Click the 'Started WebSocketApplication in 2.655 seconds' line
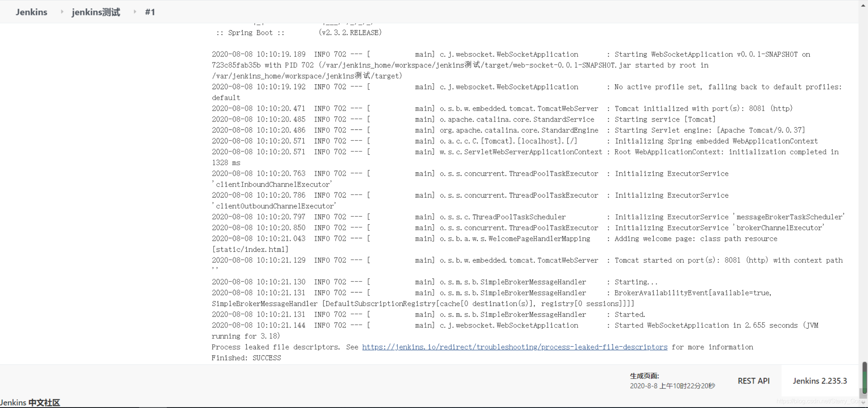The image size is (868, 408). pyautogui.click(x=515, y=326)
